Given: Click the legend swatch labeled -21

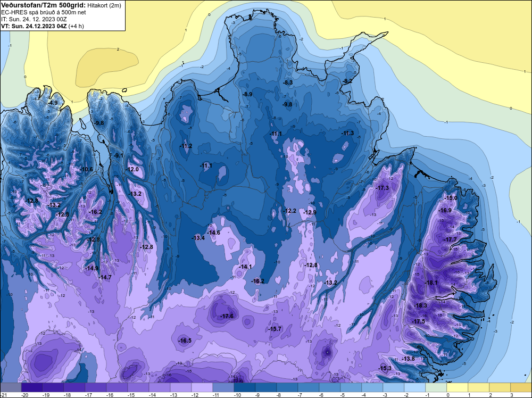Looking at the screenshot, I should tap(11, 387).
